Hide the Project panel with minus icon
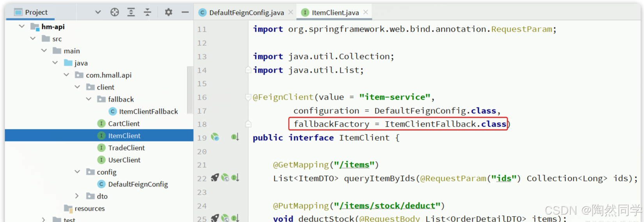This screenshot has width=644, height=222. click(185, 12)
